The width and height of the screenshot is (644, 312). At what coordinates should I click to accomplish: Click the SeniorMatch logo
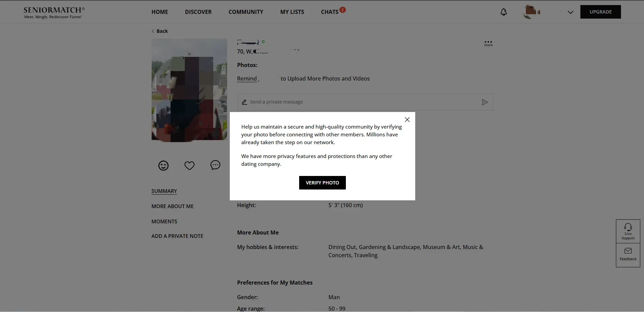[x=54, y=13]
